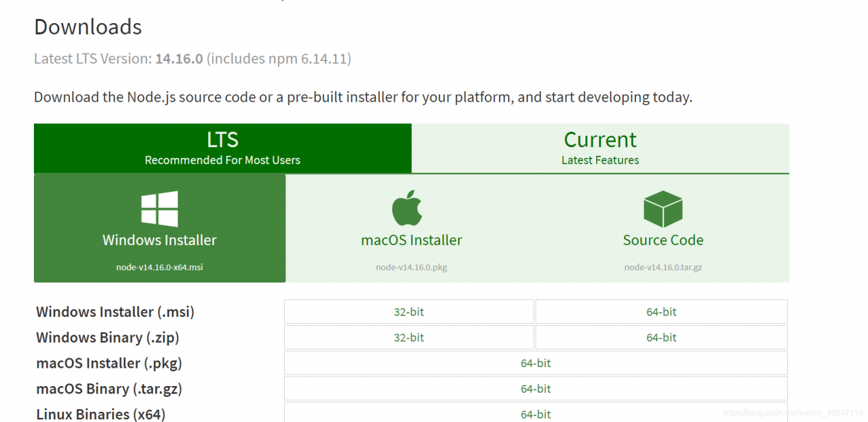Switch to the Current Latest Features tab

tap(600, 148)
